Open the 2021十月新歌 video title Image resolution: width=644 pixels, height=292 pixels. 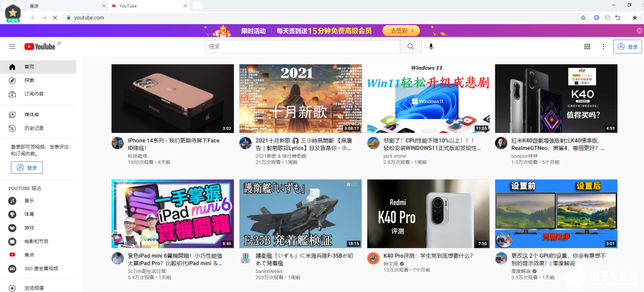(303, 144)
